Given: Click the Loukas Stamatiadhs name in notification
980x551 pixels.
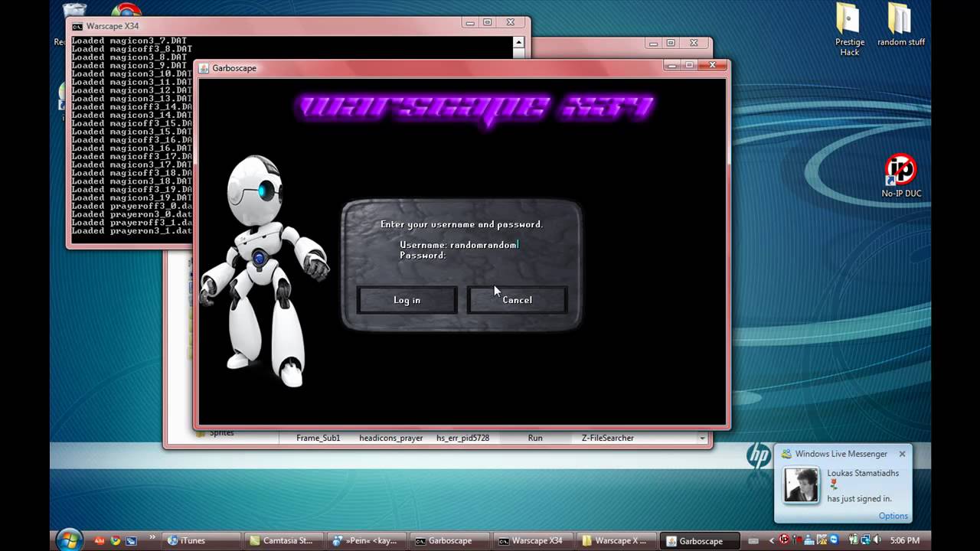Looking at the screenshot, I should pos(863,473).
